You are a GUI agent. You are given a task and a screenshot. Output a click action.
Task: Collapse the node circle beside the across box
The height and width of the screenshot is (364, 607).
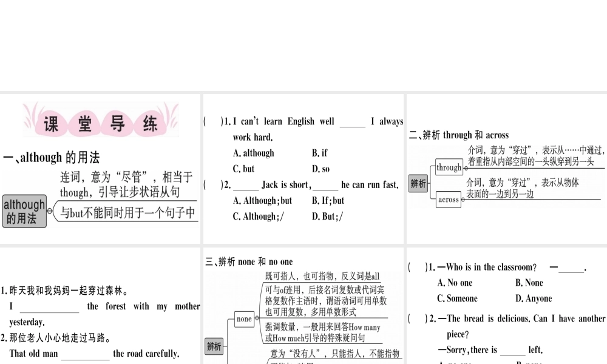463,200
